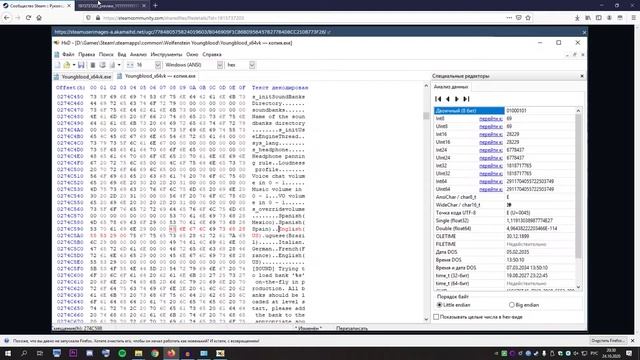This screenshot has height=360, width=640.
Task: Open the Окно menu
Action: click(192, 54)
